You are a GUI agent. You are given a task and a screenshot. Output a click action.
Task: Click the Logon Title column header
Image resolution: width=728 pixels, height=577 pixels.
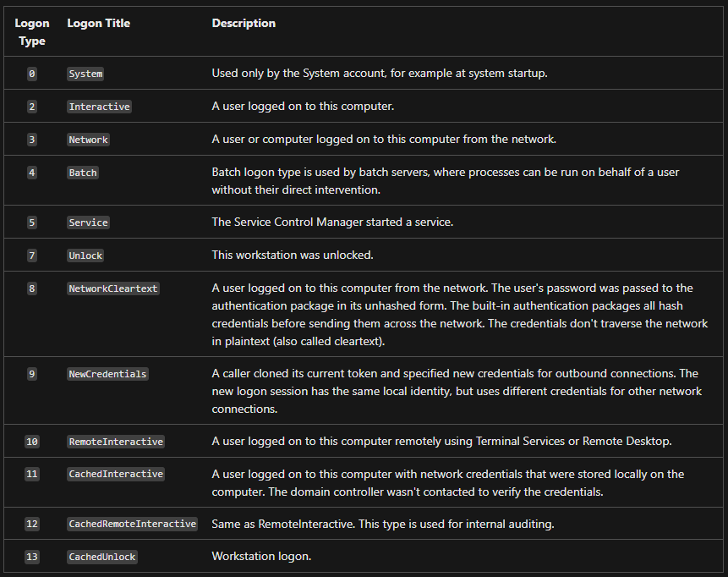coord(99,24)
